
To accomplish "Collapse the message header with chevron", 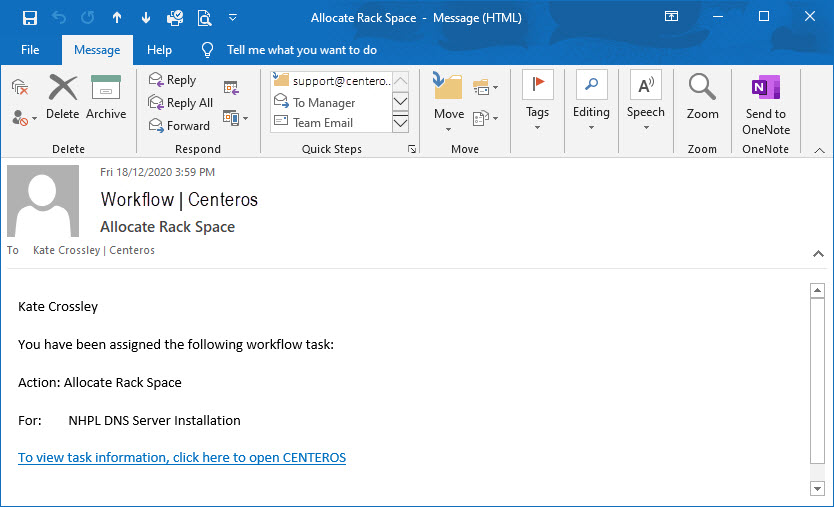I will (817, 255).
